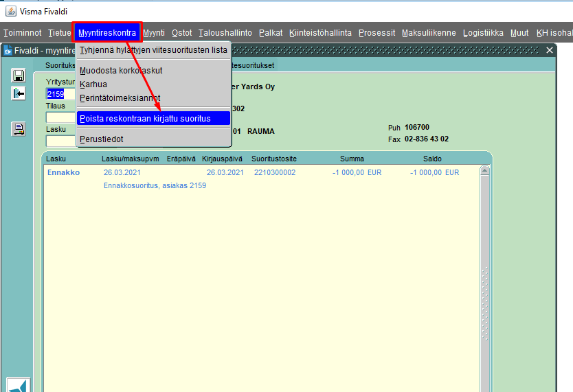573x392 pixels.
Task: Click the exit arrow icon below save
Action: tap(19, 94)
